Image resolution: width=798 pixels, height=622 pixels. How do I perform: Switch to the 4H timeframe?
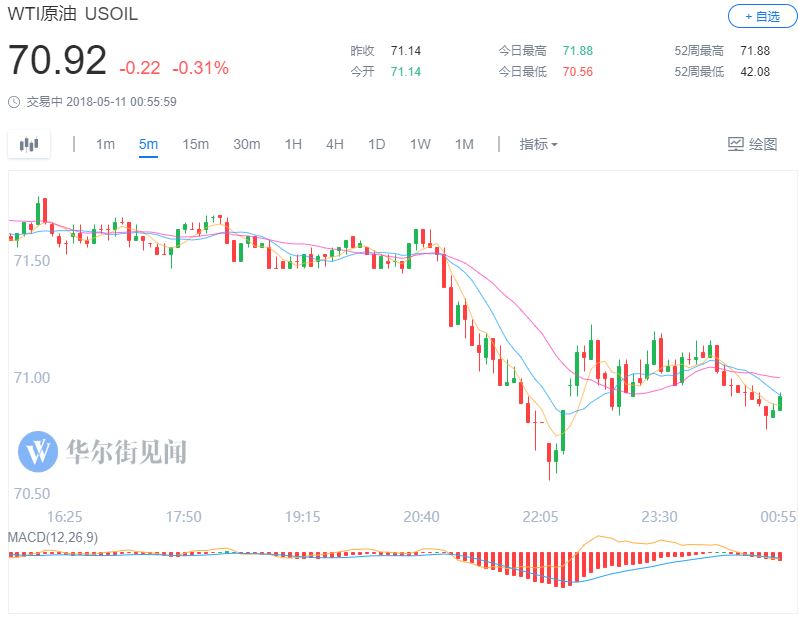tap(334, 145)
